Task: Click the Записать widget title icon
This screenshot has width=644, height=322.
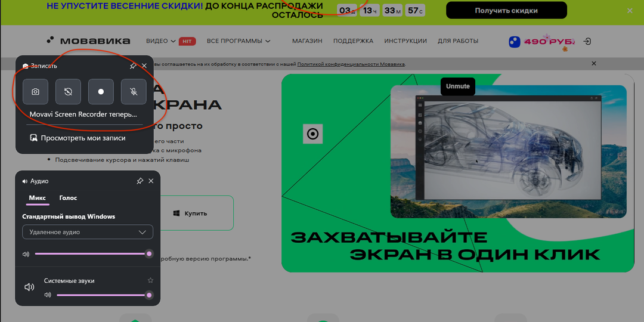Action: (26, 66)
